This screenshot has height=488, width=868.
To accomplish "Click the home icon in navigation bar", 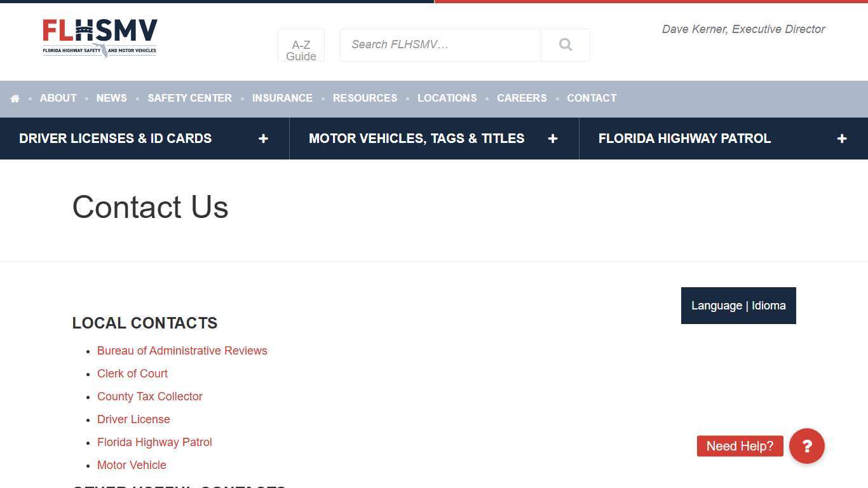I will coord(15,98).
